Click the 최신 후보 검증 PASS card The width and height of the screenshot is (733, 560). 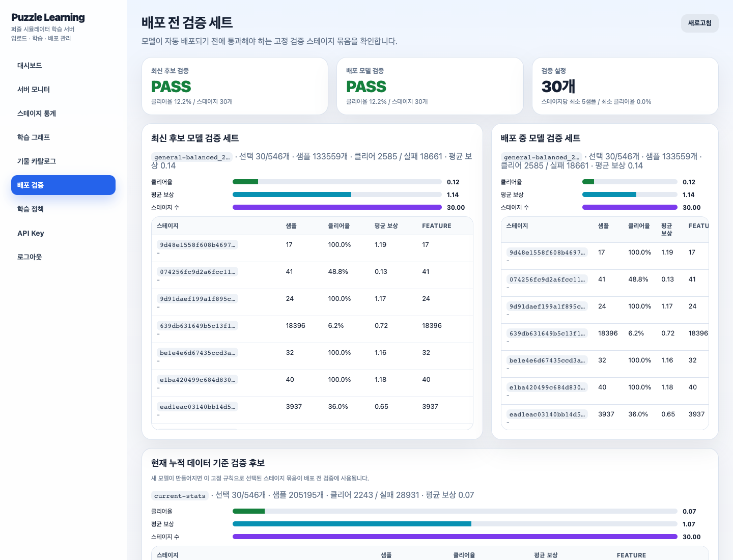(235, 86)
